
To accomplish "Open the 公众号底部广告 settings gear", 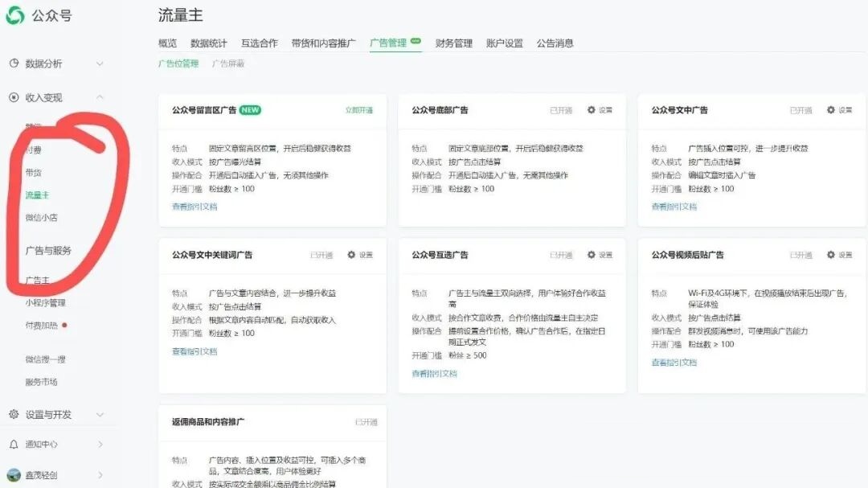I will (x=592, y=109).
